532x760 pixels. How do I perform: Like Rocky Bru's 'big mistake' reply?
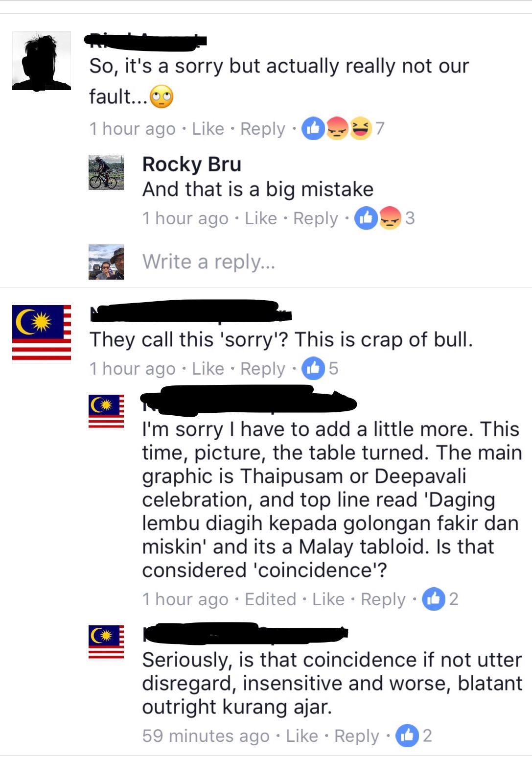(261, 218)
